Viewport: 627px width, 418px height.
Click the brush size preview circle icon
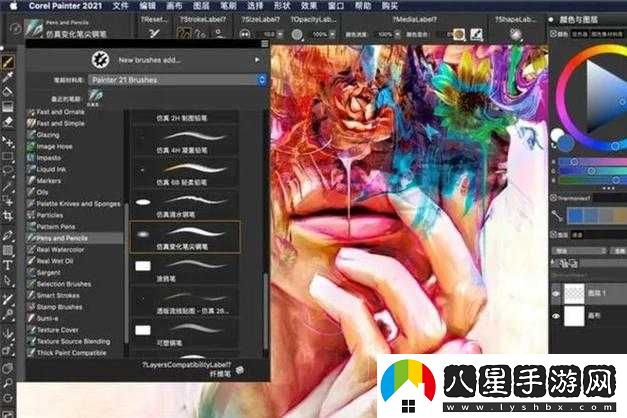pyautogui.click(x=245, y=34)
